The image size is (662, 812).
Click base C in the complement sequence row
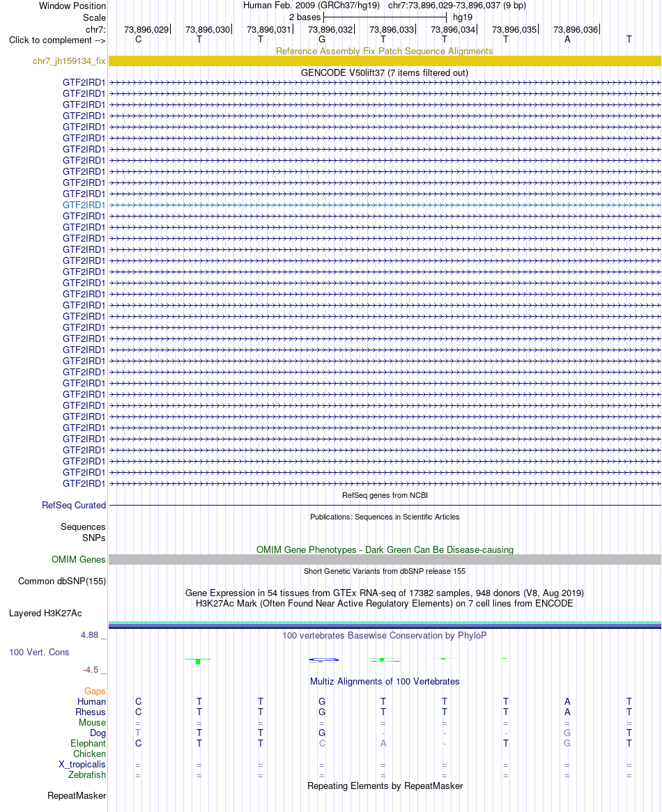pyautogui.click(x=138, y=40)
